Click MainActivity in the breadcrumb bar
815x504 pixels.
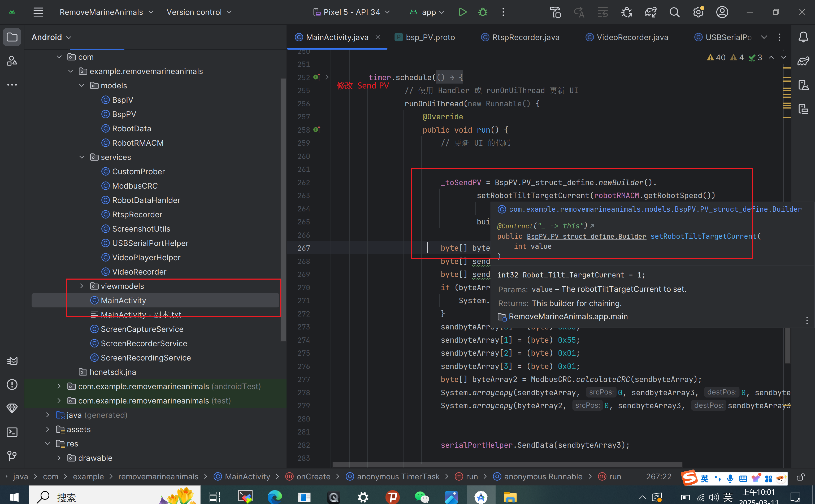pyautogui.click(x=247, y=477)
